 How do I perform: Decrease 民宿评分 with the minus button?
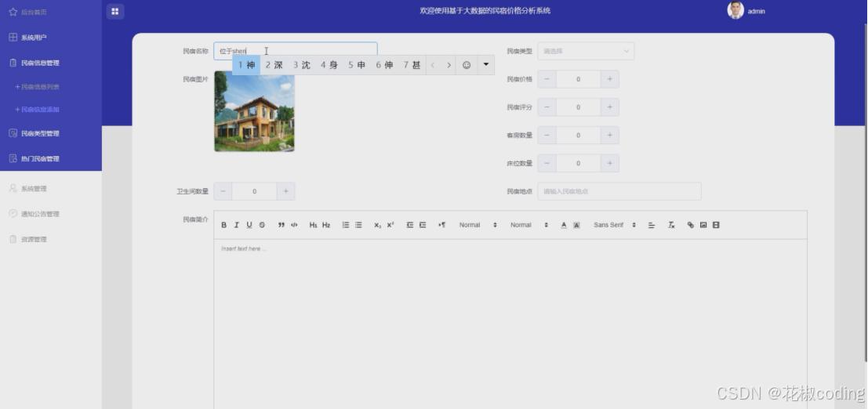547,107
